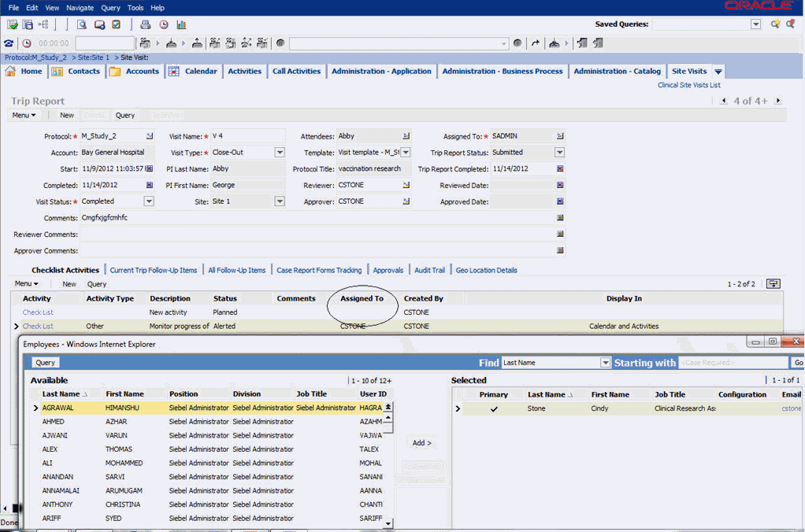
Task: Open the Navigate menu
Action: (x=80, y=7)
